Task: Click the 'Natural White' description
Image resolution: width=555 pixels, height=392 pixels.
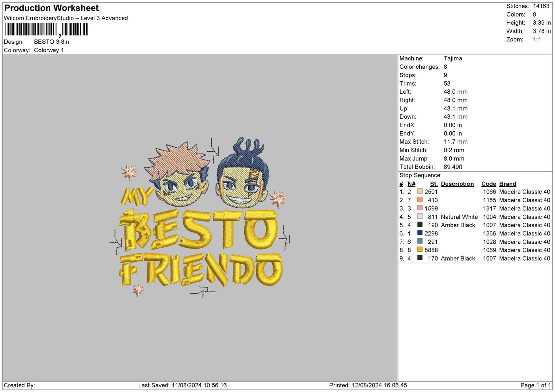Action: (459, 217)
